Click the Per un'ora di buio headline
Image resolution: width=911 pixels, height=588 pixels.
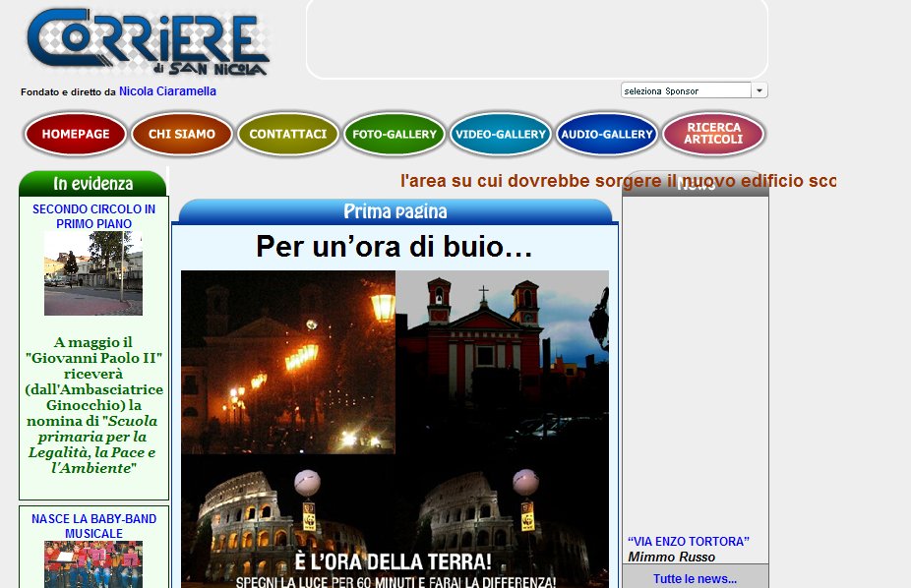(395, 247)
